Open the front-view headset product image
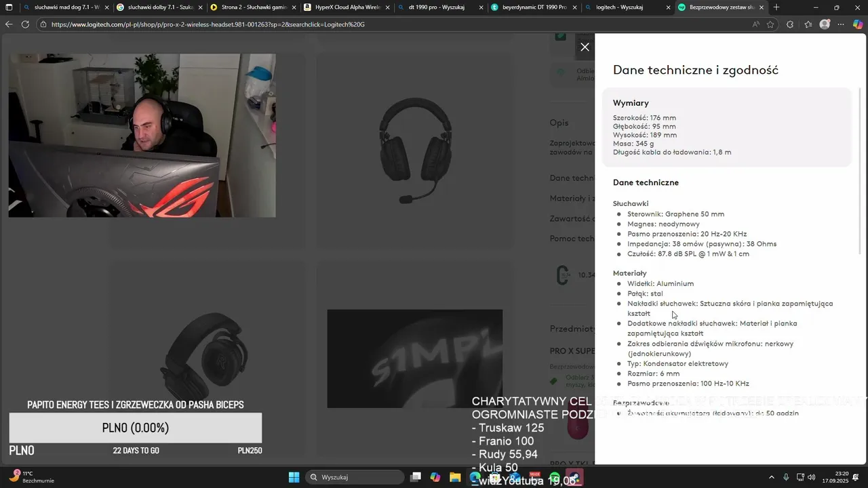 [x=415, y=150]
